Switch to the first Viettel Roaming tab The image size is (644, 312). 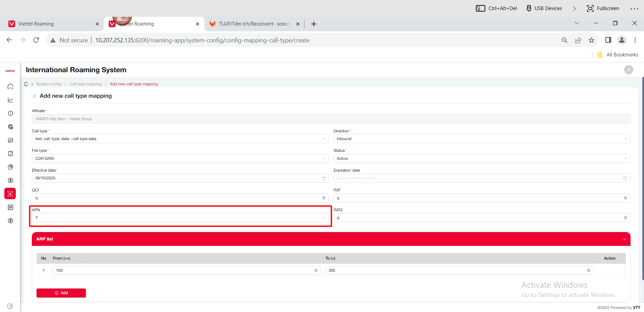pos(50,24)
